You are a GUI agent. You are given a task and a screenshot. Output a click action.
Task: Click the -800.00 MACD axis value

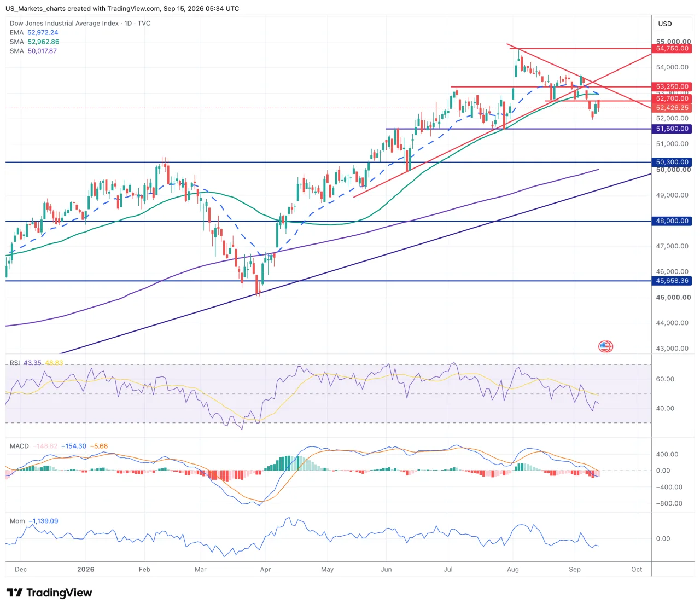coord(669,503)
